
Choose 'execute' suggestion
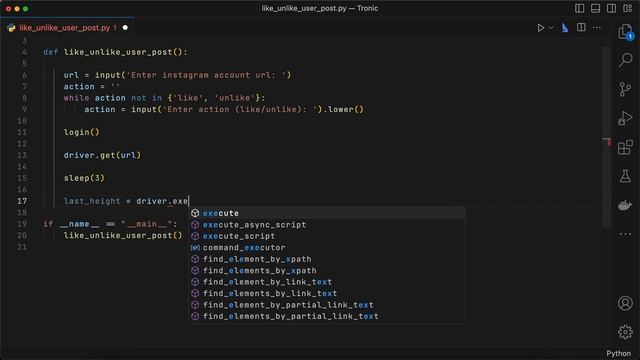pyautogui.click(x=327, y=213)
